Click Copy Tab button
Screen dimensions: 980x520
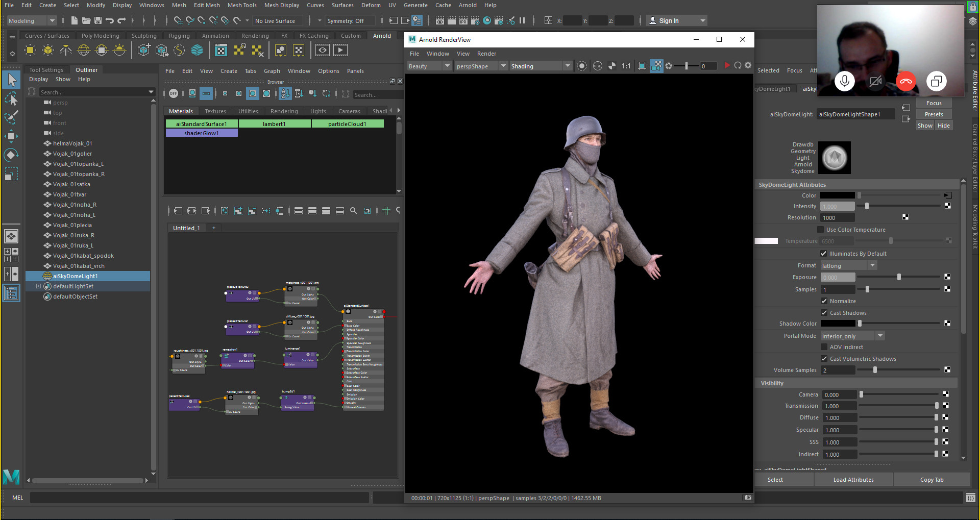point(932,480)
